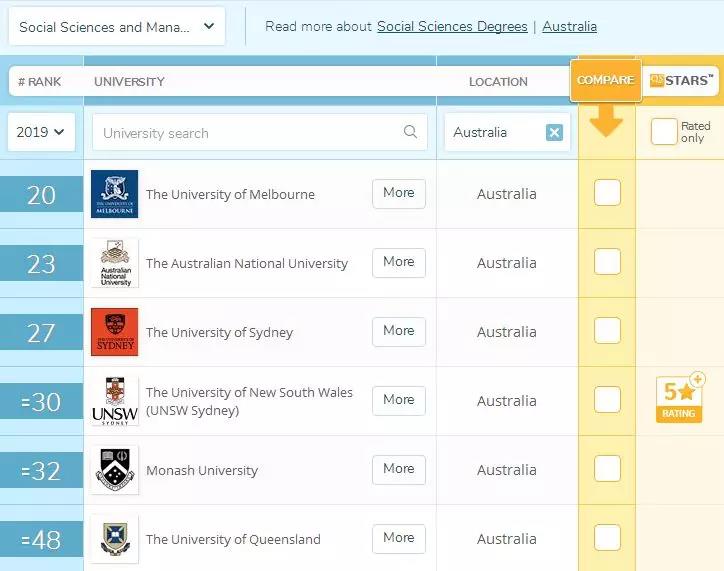Screen dimensions: 724x571
Task: Click Australia location text in Melbourne row
Action: (507, 194)
